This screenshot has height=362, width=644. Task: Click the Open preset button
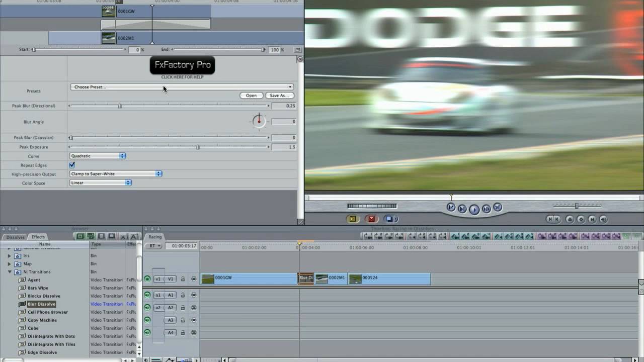(251, 96)
